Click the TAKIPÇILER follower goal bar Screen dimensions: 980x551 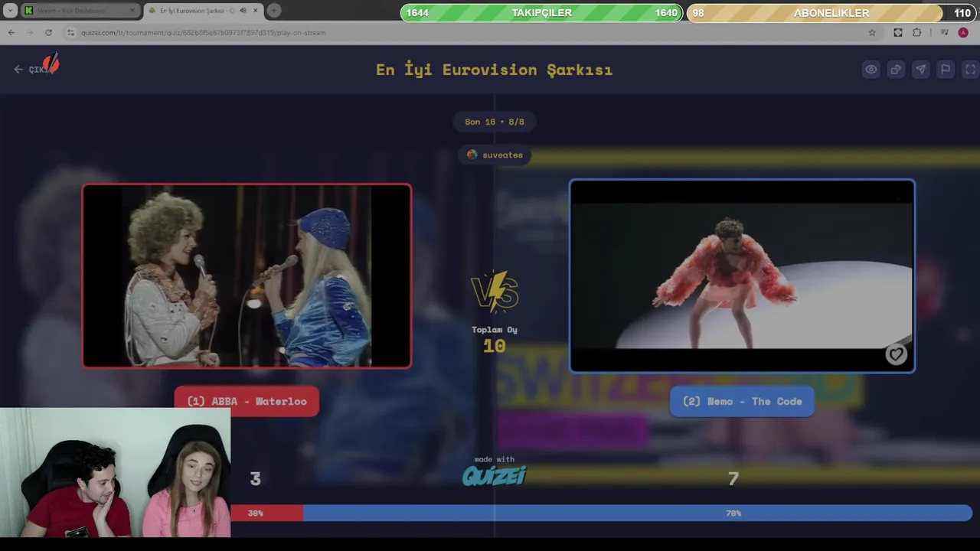pyautogui.click(x=541, y=13)
